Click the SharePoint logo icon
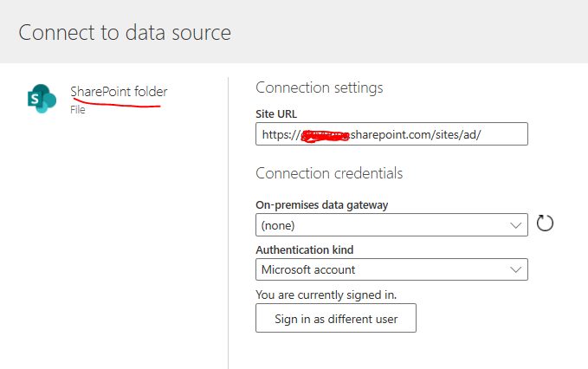 [42, 99]
